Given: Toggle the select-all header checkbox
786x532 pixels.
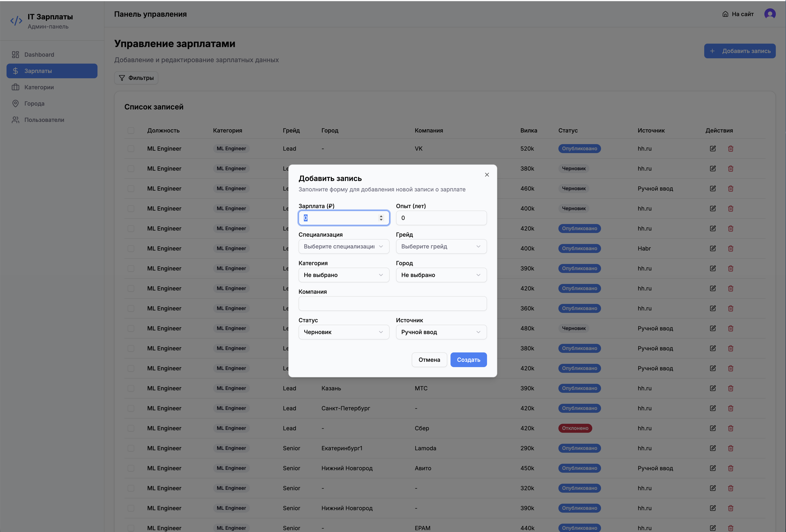Looking at the screenshot, I should tap(131, 130).
